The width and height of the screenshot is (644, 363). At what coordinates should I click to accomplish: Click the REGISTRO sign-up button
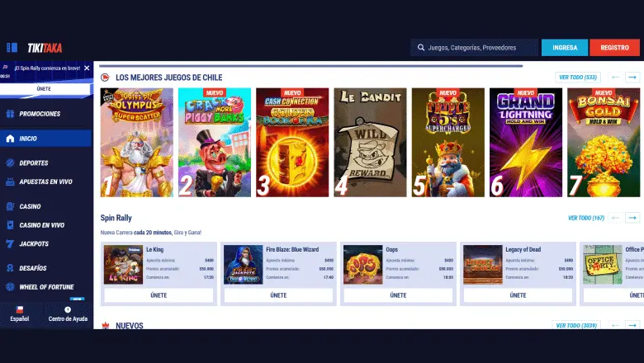click(x=614, y=48)
